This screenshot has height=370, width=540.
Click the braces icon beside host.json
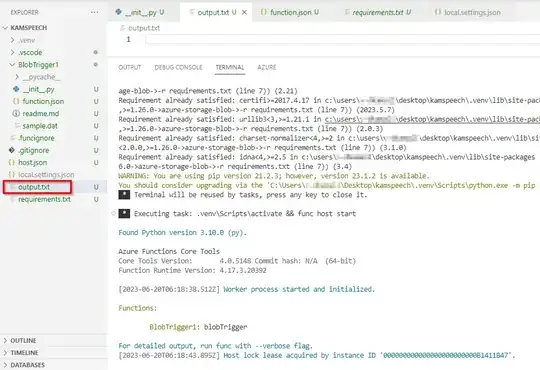12,162
